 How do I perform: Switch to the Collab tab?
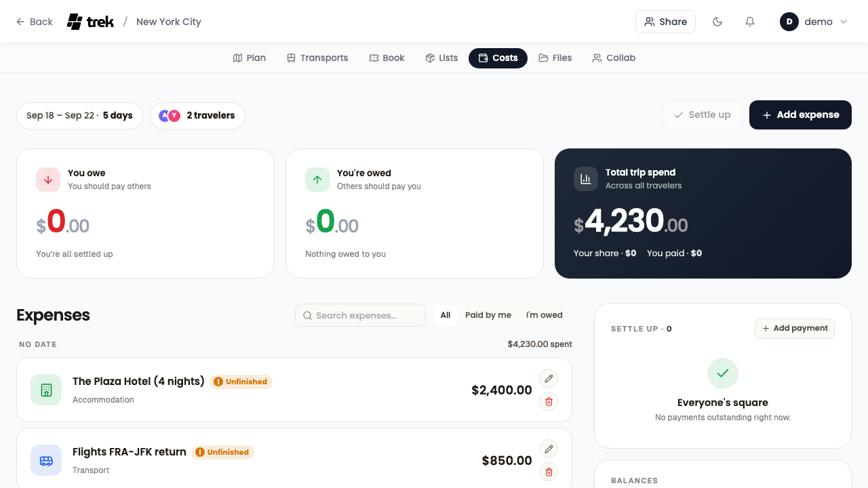[614, 58]
